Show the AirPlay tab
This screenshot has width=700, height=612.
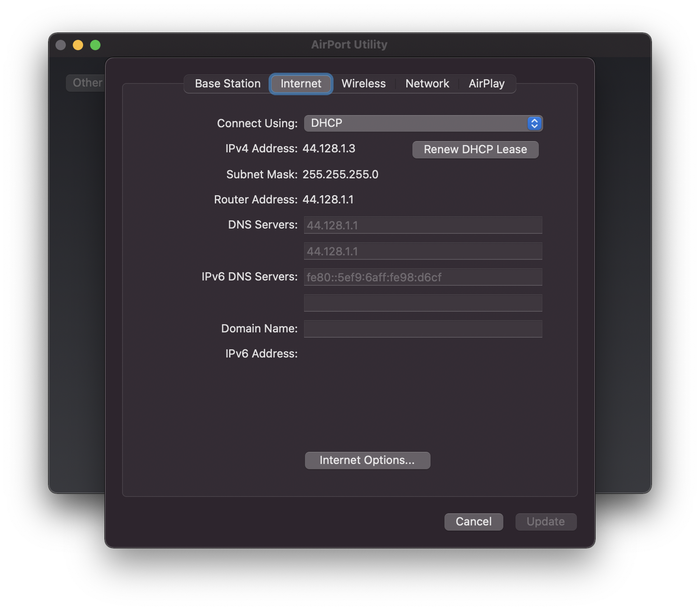pyautogui.click(x=486, y=84)
